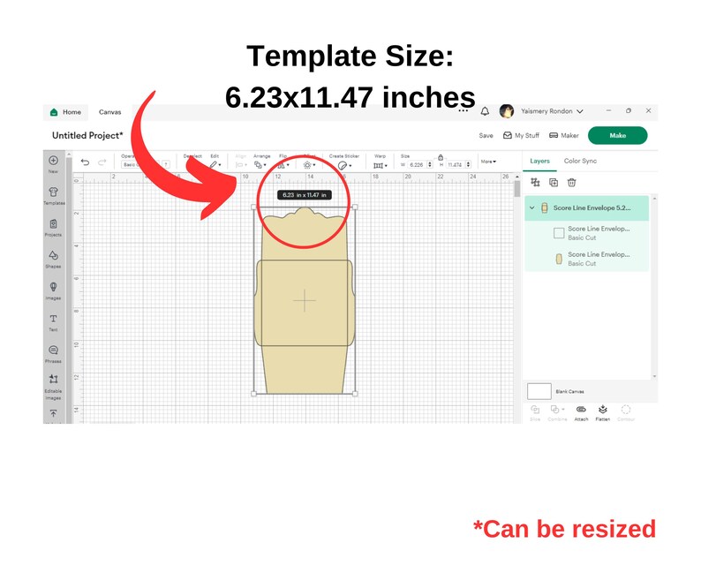Delete the selected layer with trash icon
Image resolution: width=701 pixels, height=588 pixels.
571,182
